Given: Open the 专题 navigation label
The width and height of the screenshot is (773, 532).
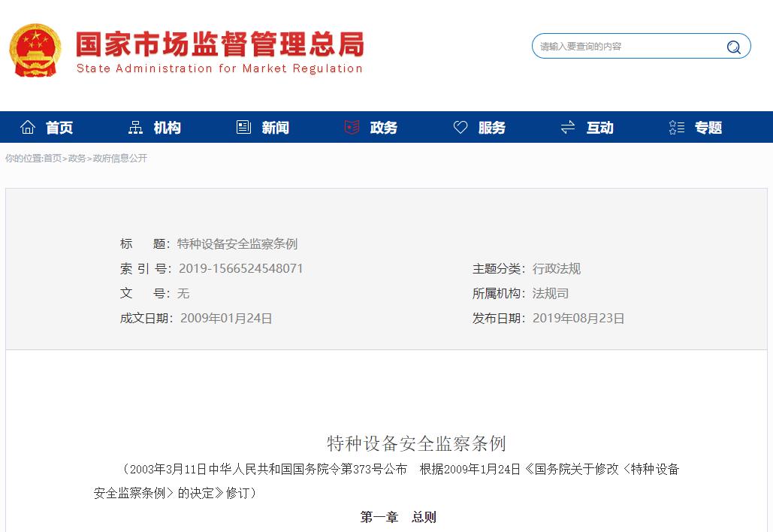Looking at the screenshot, I should (x=708, y=128).
